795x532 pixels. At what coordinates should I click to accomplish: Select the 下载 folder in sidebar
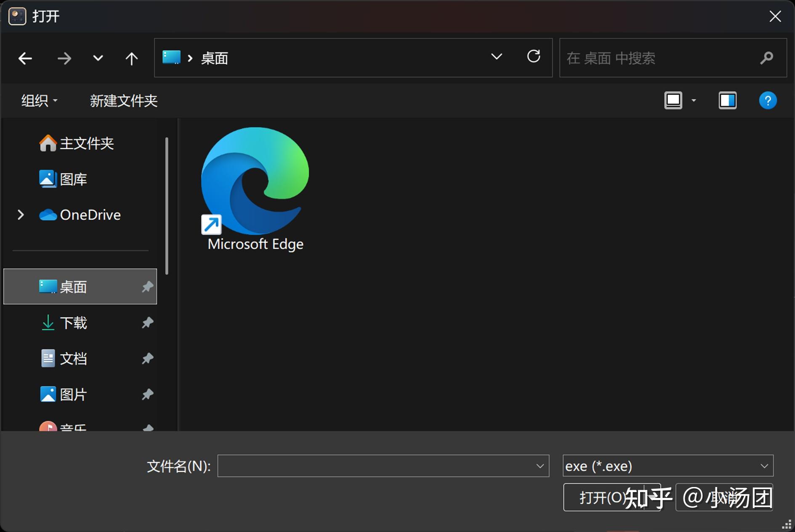pos(74,323)
